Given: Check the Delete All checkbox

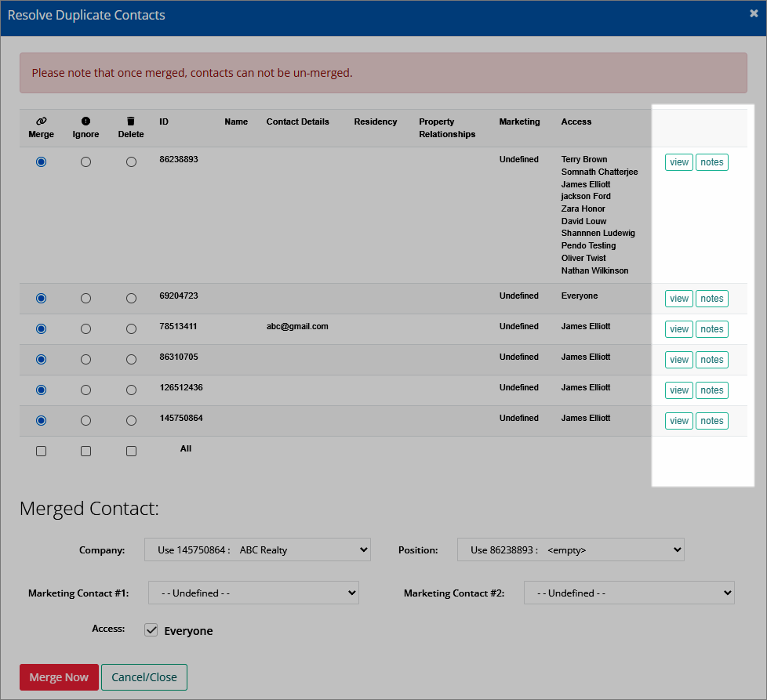Looking at the screenshot, I should (131, 452).
